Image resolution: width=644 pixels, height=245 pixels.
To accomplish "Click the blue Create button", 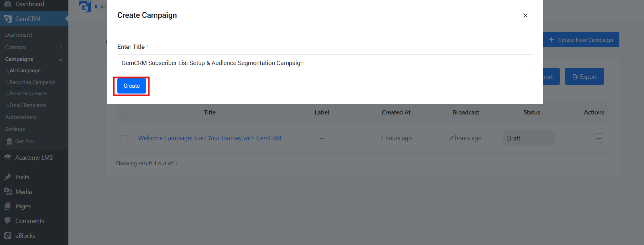I will tap(132, 86).
